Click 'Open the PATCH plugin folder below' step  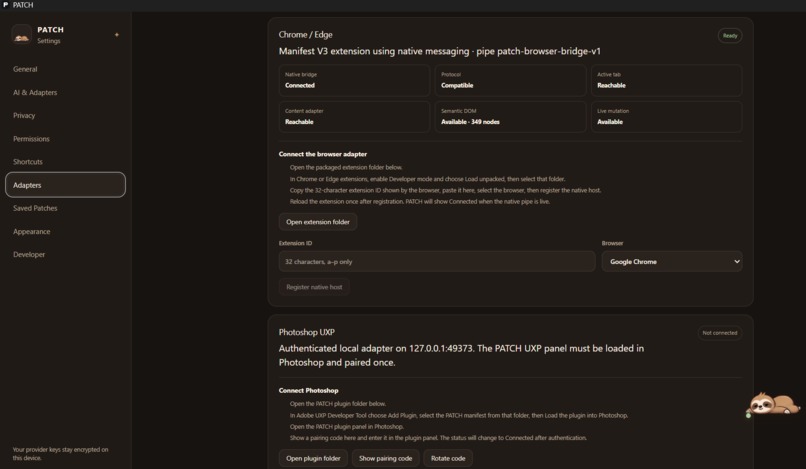click(338, 404)
